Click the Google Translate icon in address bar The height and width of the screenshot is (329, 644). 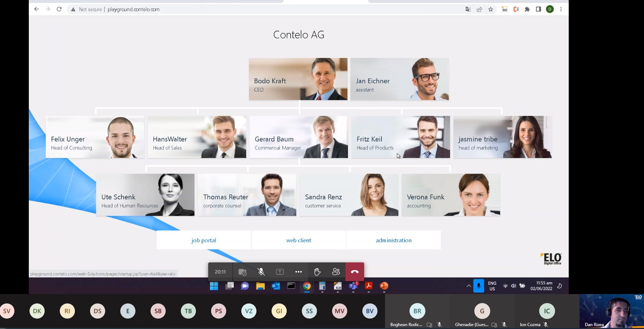pyautogui.click(x=468, y=9)
